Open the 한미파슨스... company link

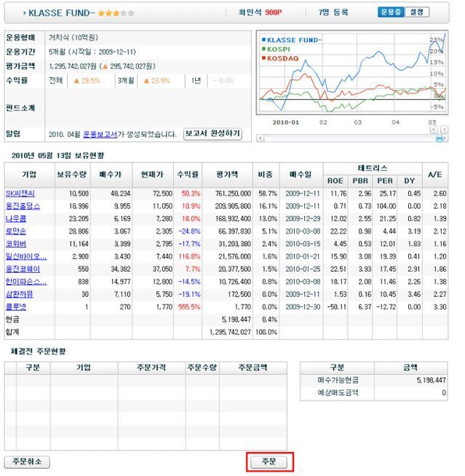[26, 282]
